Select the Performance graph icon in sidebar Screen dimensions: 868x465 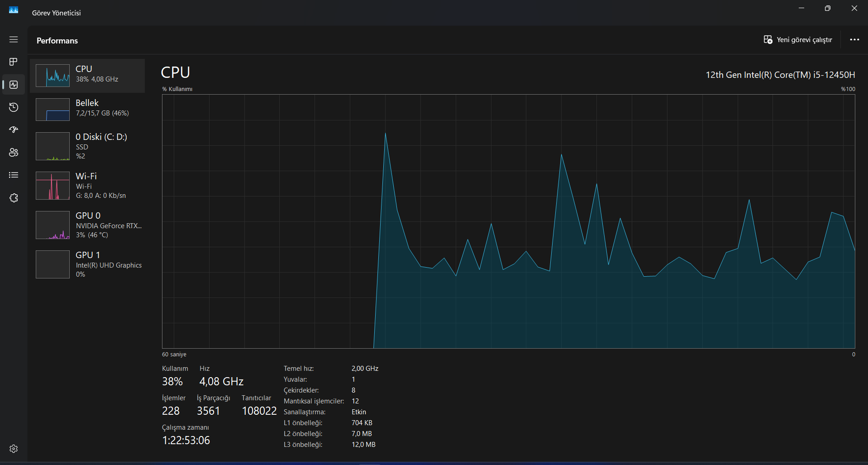click(14, 85)
